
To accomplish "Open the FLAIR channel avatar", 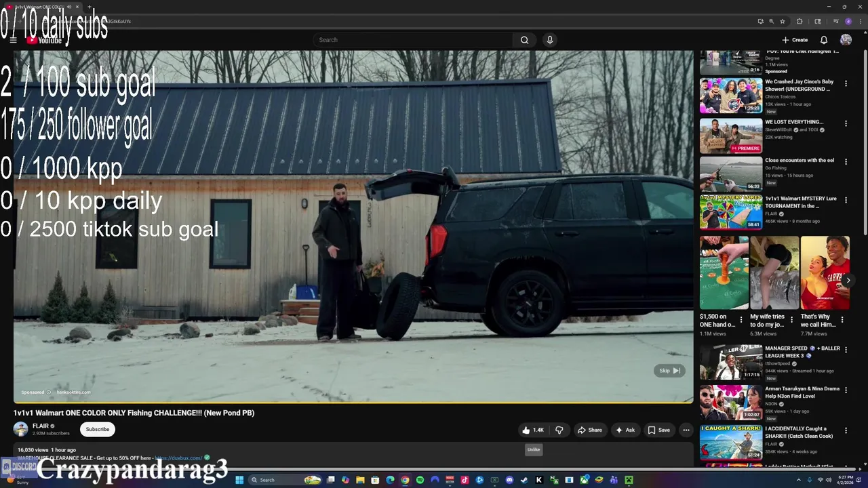I will coord(21,429).
